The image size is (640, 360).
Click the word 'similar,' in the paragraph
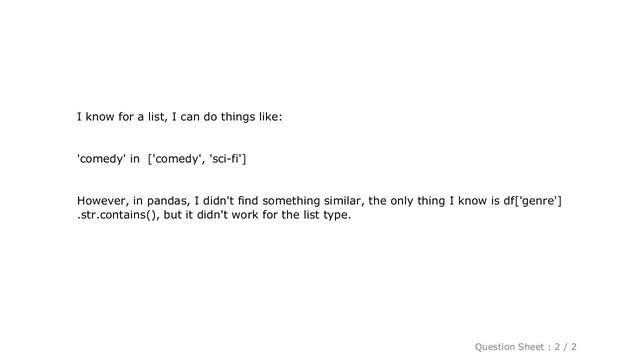(344, 201)
